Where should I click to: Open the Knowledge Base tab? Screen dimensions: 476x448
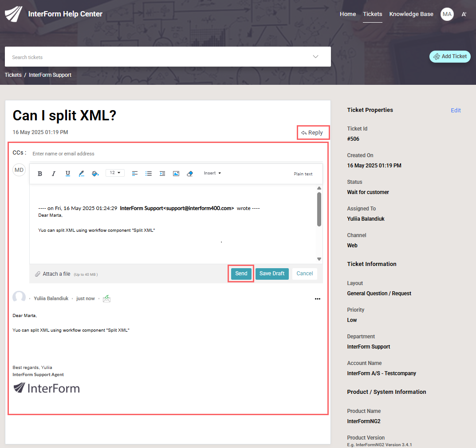pos(411,14)
